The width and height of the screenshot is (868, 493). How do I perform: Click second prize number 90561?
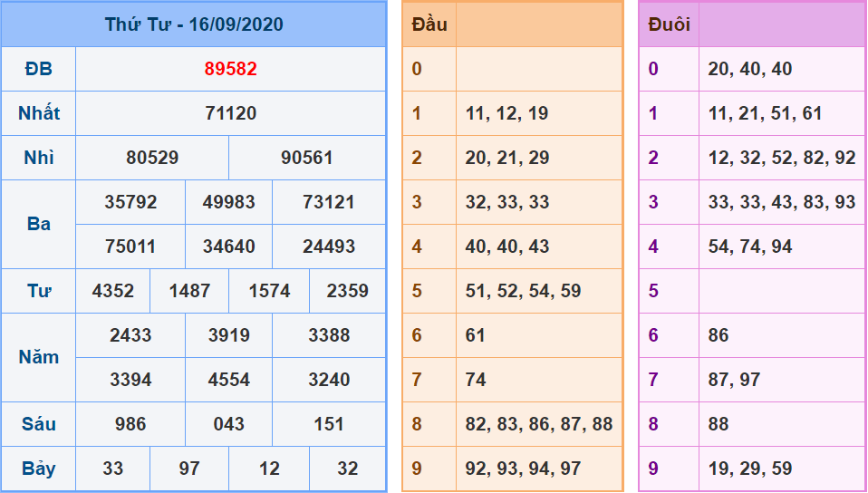[x=307, y=158]
